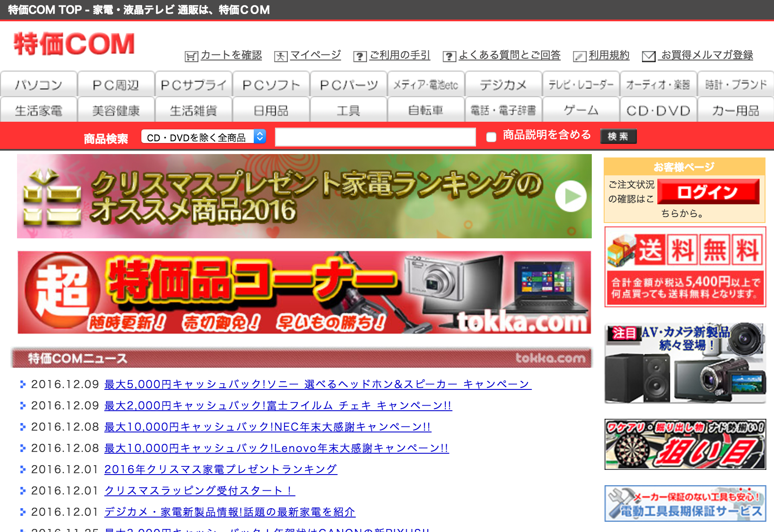The image size is (774, 532).
Task: Select the PCパーツ category tab
Action: click(x=349, y=85)
